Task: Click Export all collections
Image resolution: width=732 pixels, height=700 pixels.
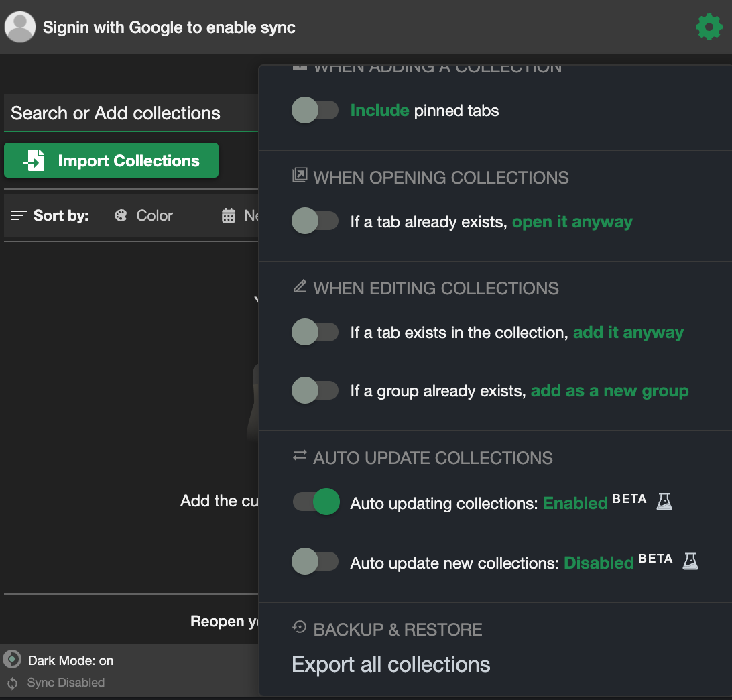Action: [391, 664]
